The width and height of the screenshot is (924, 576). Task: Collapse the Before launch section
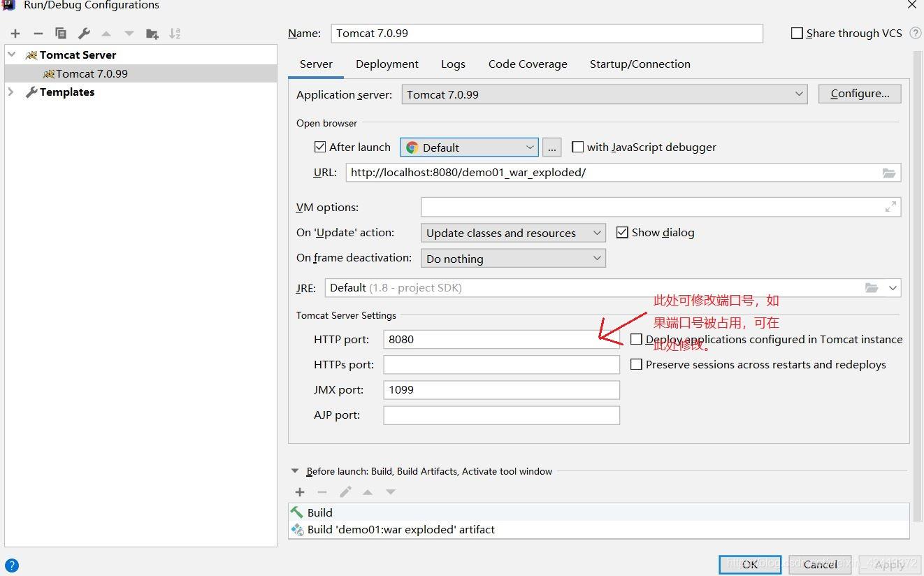pos(295,471)
